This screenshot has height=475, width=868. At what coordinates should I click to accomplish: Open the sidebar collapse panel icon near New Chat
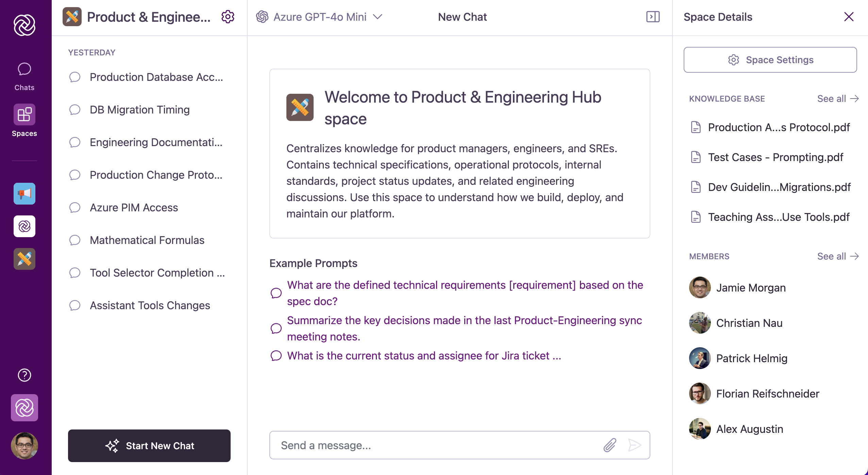coord(653,17)
